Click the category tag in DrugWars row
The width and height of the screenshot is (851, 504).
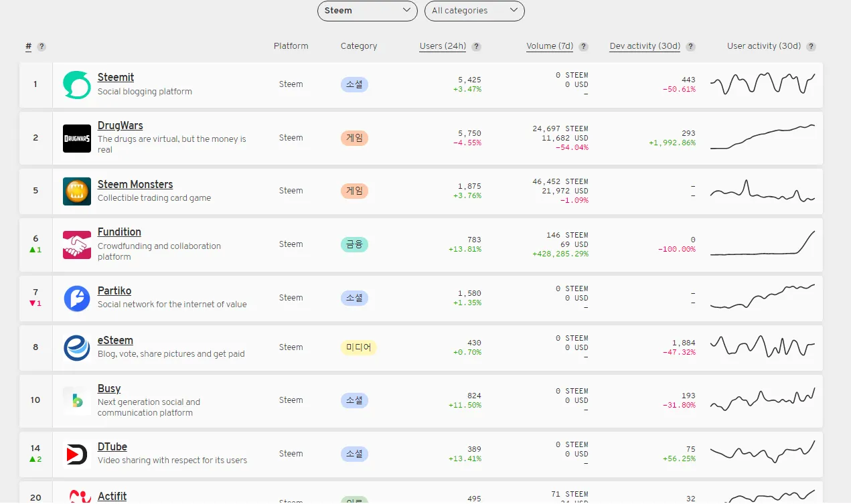point(354,139)
